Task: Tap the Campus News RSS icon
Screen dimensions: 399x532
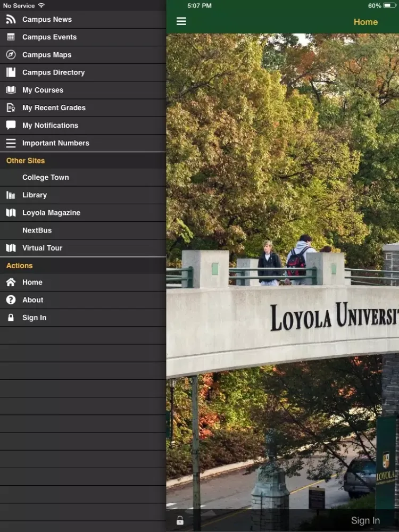Action: (x=11, y=19)
